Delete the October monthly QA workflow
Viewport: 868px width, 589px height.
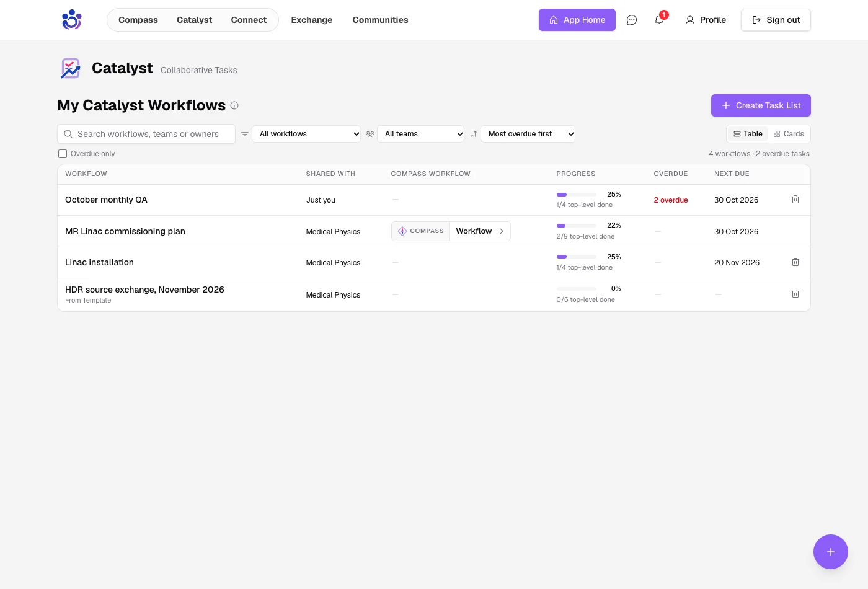coord(795,200)
